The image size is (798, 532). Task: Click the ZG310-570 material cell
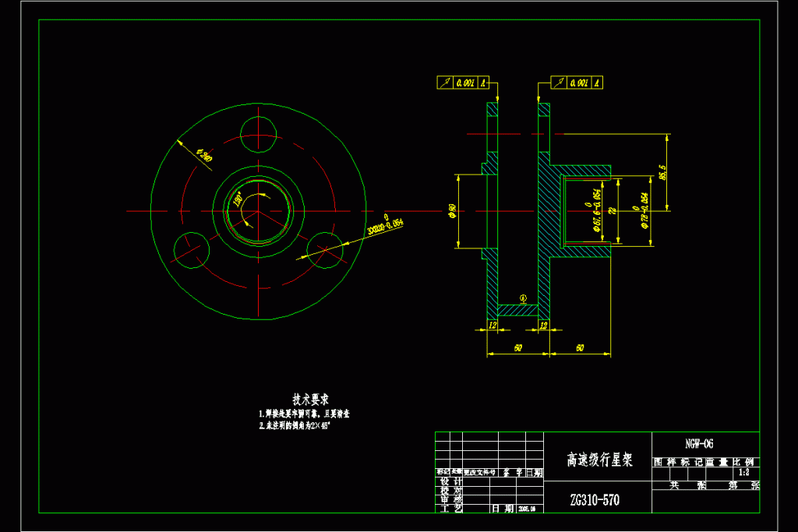[x=595, y=500]
